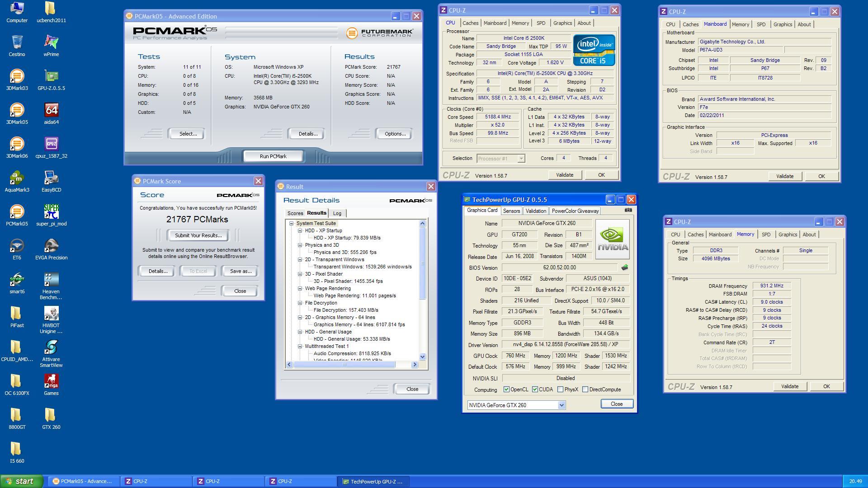
Task: Click the Result list horizontal scrollbar thumb
Action: (344, 365)
